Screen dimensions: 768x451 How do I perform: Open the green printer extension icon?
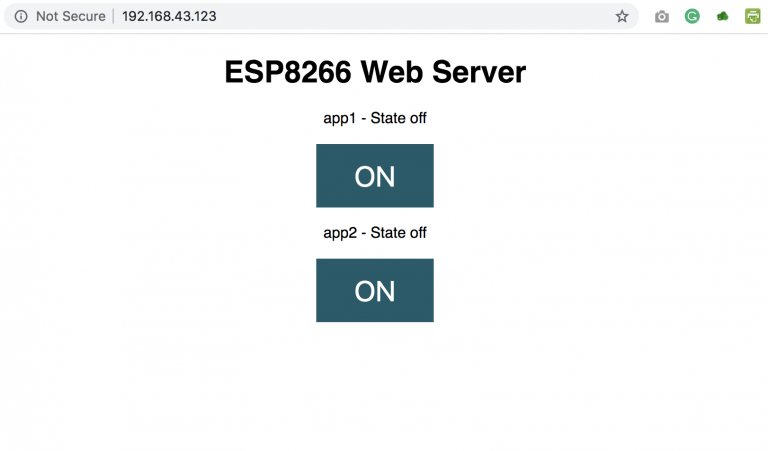tap(752, 17)
